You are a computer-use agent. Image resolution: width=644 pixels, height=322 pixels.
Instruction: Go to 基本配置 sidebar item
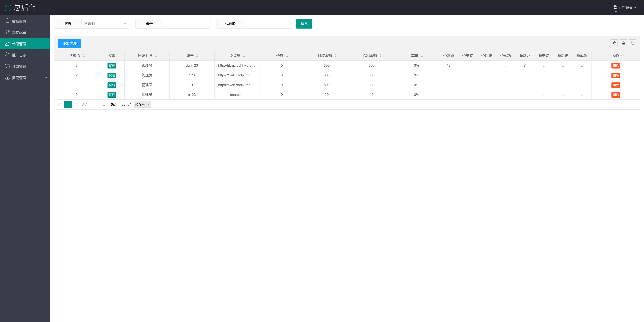pyautogui.click(x=19, y=33)
